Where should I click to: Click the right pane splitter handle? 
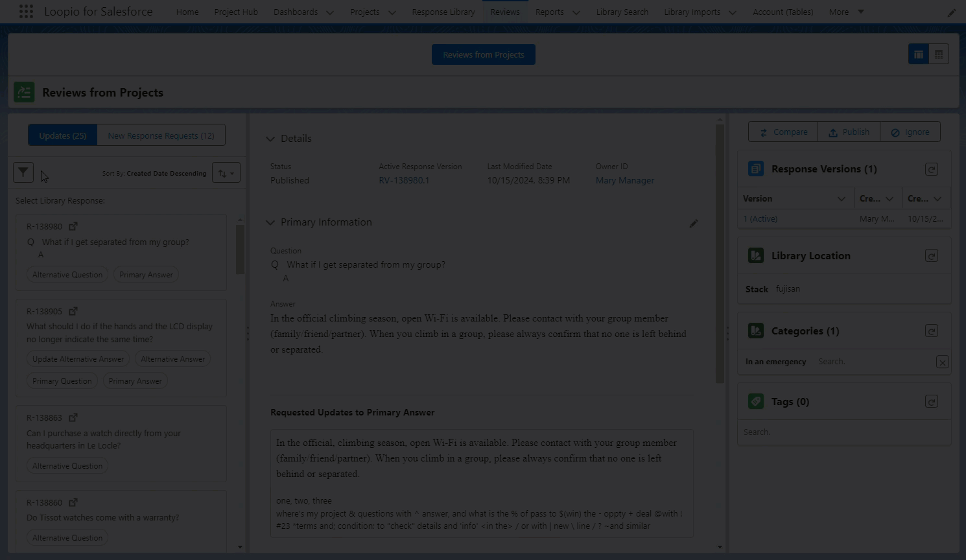[727, 334]
